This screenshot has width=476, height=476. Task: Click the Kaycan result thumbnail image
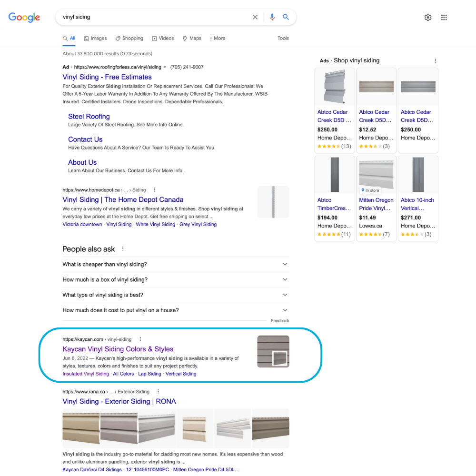(273, 352)
